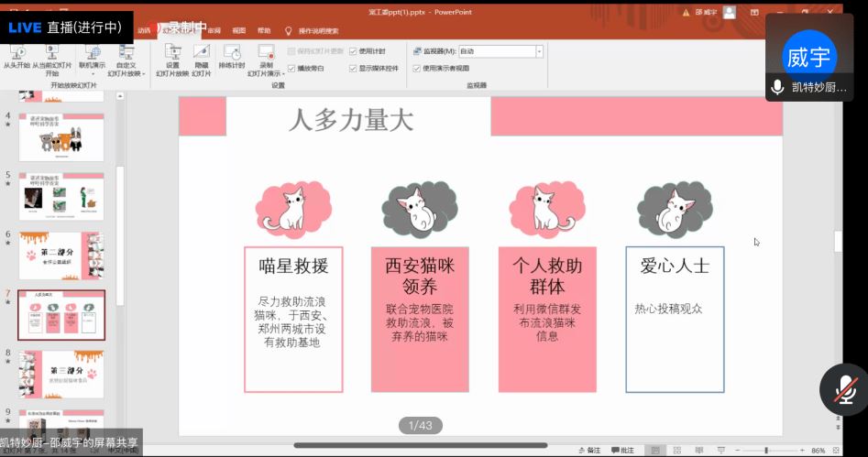Toggle Use Presenter View (使用演示者视图) checkbox
This screenshot has width=868, height=457.
417,69
